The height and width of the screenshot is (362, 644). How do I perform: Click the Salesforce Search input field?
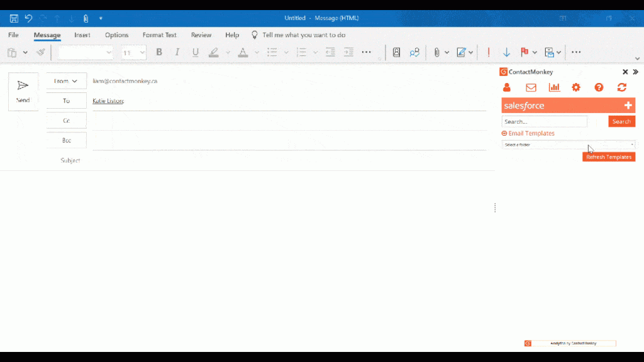click(544, 121)
